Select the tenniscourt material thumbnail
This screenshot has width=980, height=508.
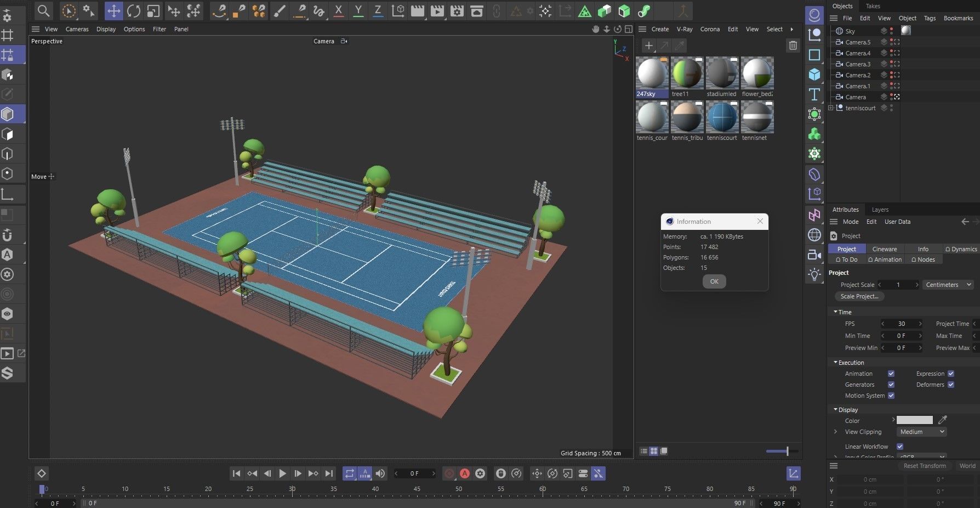(722, 117)
